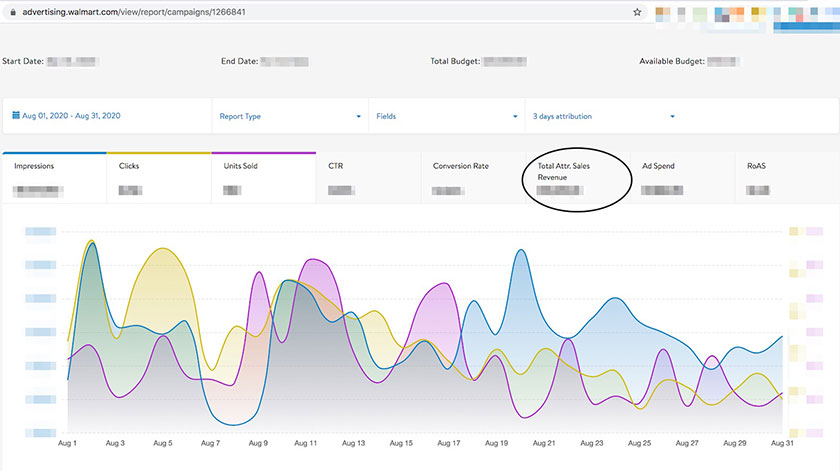The width and height of the screenshot is (840, 471).
Task: Click the padlock site info icon
Action: [13, 12]
